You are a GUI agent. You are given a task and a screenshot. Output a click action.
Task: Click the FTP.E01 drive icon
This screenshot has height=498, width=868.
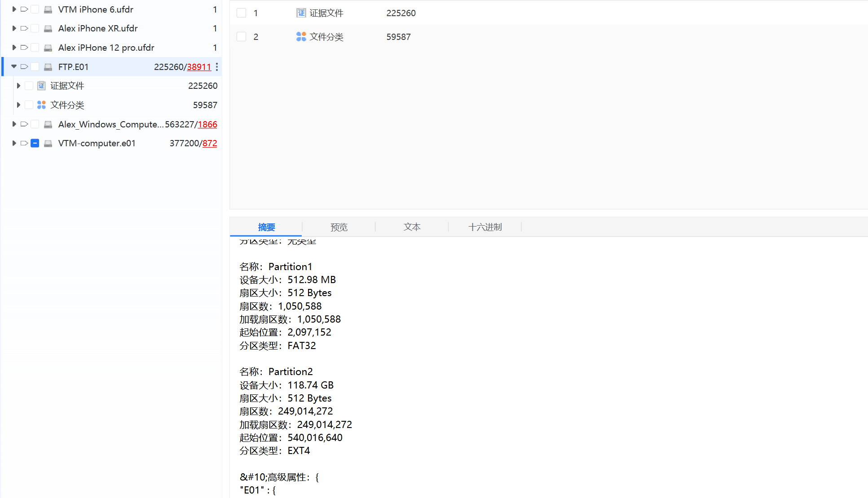48,67
